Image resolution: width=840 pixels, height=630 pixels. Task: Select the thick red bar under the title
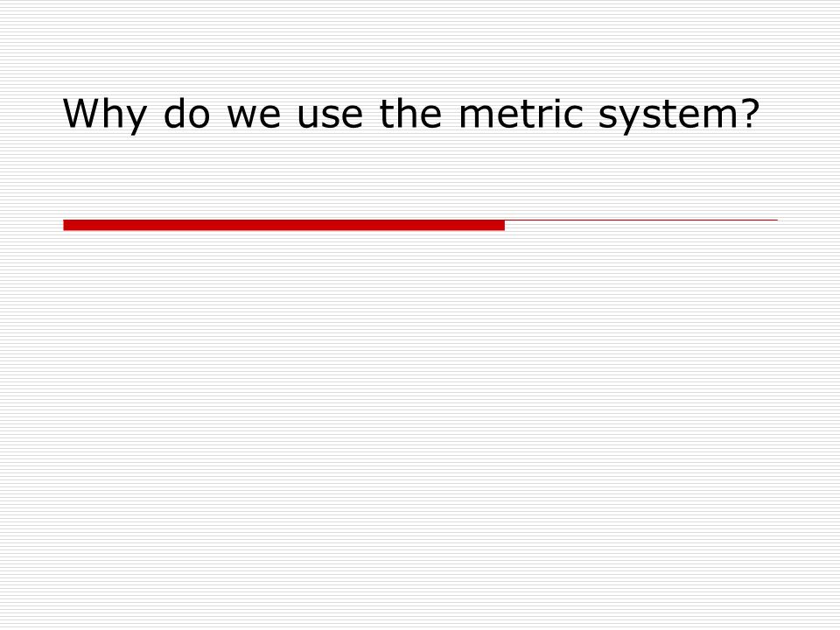283,225
